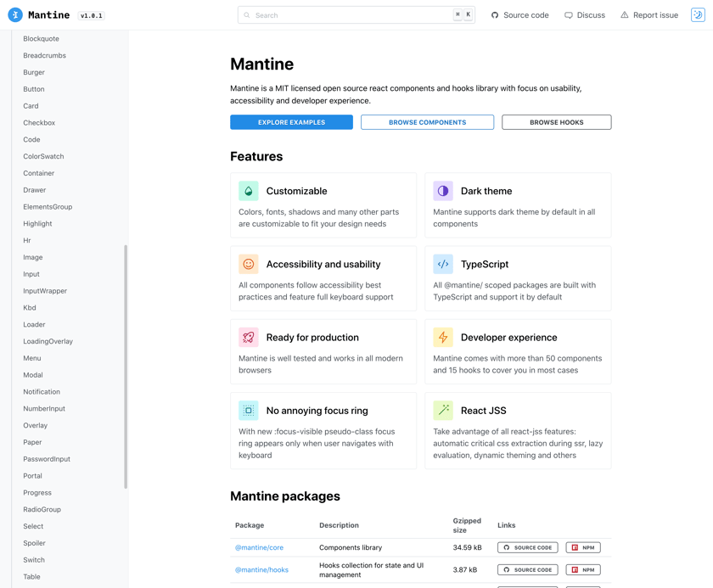Open the Report issue link
Image resolution: width=713 pixels, height=588 pixels.
tap(649, 15)
